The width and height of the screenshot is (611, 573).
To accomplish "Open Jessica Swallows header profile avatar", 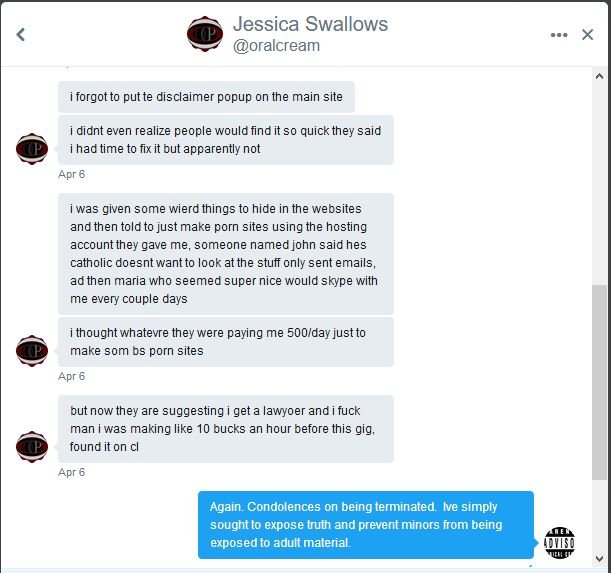I will pos(205,34).
